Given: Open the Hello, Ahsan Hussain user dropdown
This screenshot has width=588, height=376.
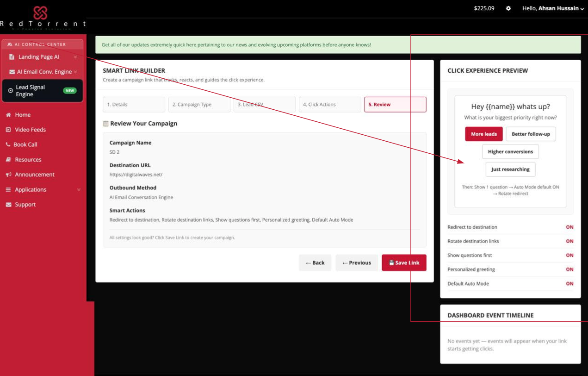Looking at the screenshot, I should pyautogui.click(x=553, y=8).
